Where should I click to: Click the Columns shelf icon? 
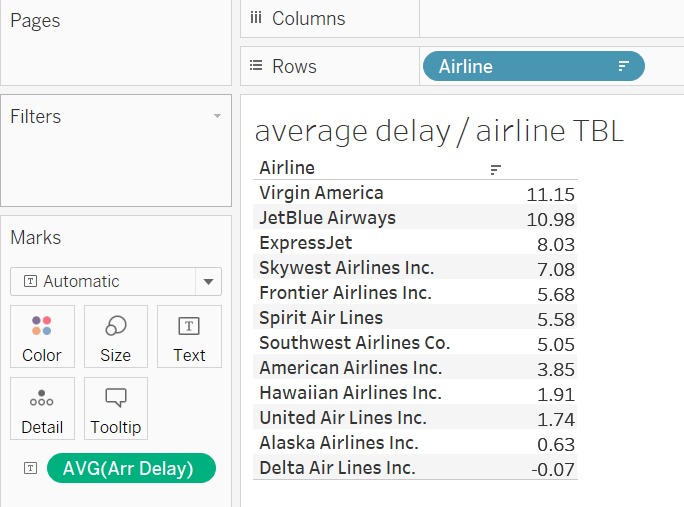(256, 18)
